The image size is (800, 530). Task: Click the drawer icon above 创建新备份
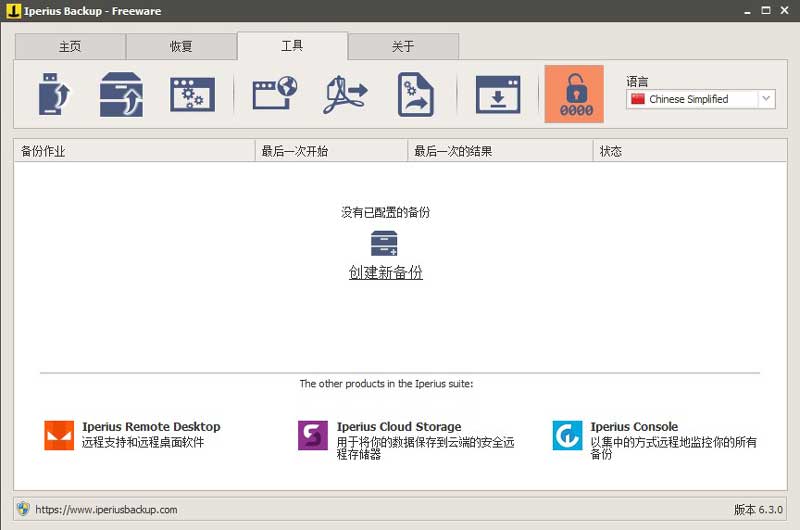pos(384,243)
